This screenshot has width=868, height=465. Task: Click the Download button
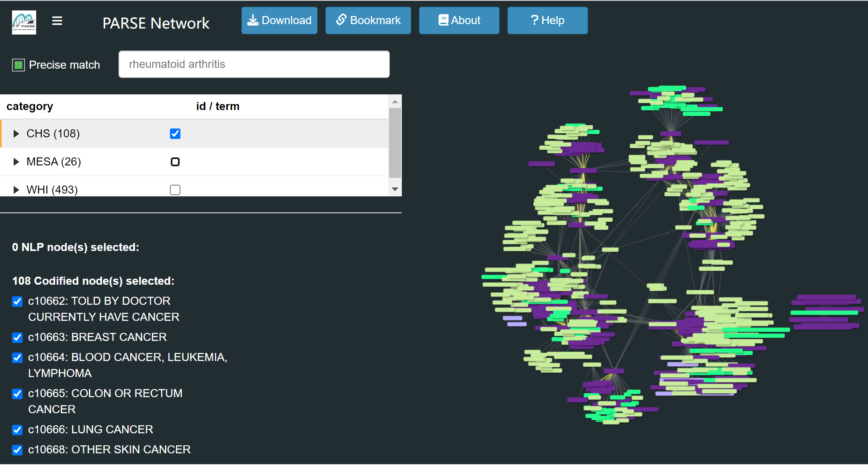click(279, 20)
